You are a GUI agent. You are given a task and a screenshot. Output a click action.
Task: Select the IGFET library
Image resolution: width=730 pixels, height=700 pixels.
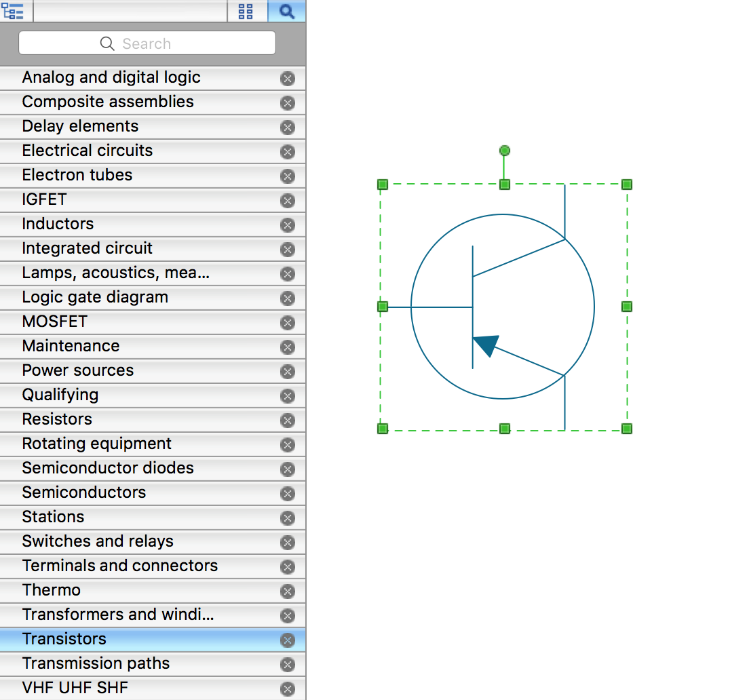coord(153,200)
